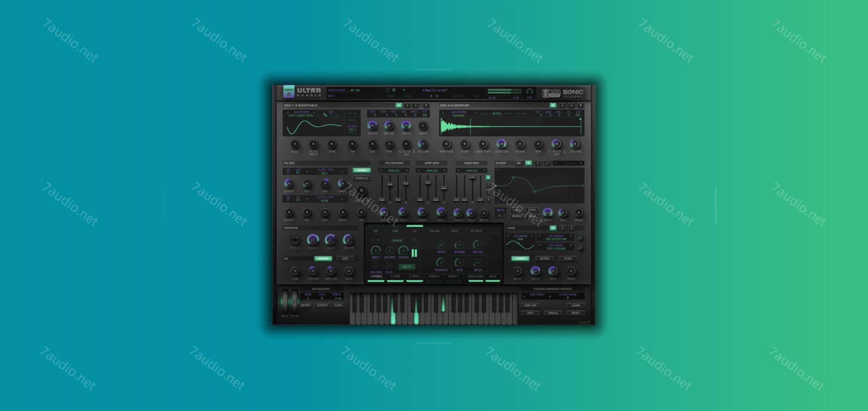This screenshot has height=411, width=868.
Task: Toggle G-ENV RETRIG button
Action: pyautogui.click(x=517, y=216)
